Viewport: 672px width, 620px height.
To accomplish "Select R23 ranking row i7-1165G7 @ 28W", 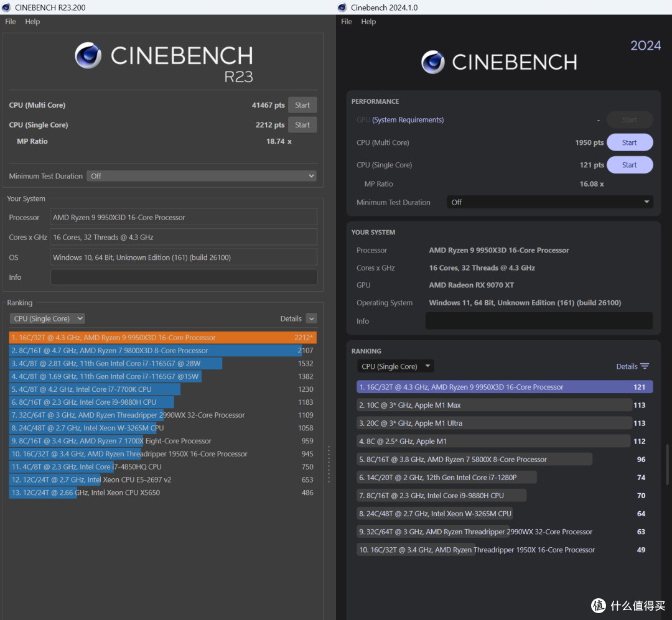I will (x=163, y=363).
